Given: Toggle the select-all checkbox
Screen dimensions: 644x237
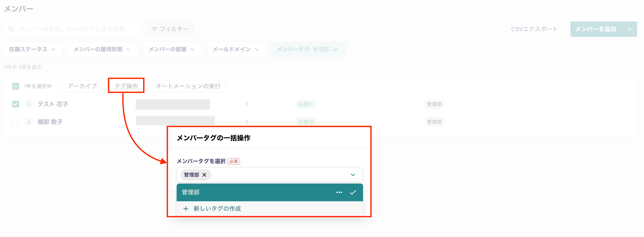Looking at the screenshot, I should click(x=16, y=86).
